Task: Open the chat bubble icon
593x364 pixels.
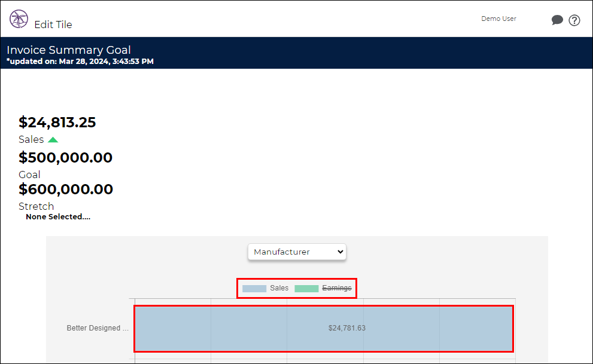Action: pyautogui.click(x=557, y=20)
